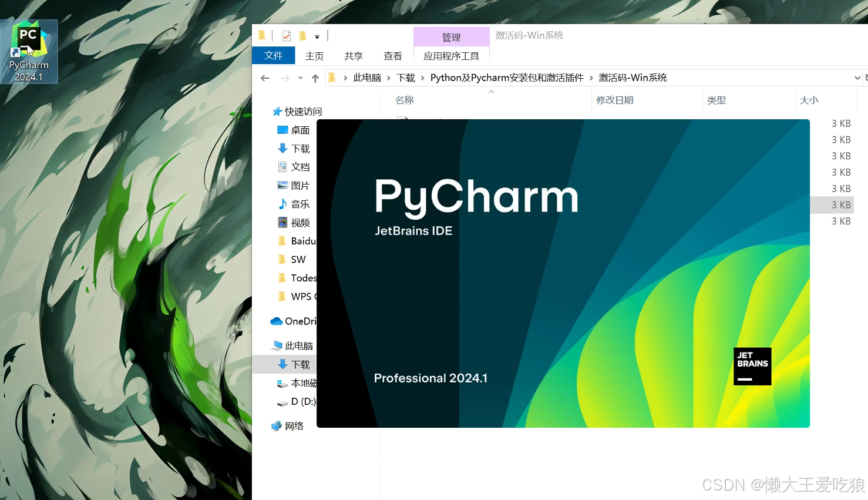The image size is (868, 500).
Task: Go up one folder level
Action: 315,78
